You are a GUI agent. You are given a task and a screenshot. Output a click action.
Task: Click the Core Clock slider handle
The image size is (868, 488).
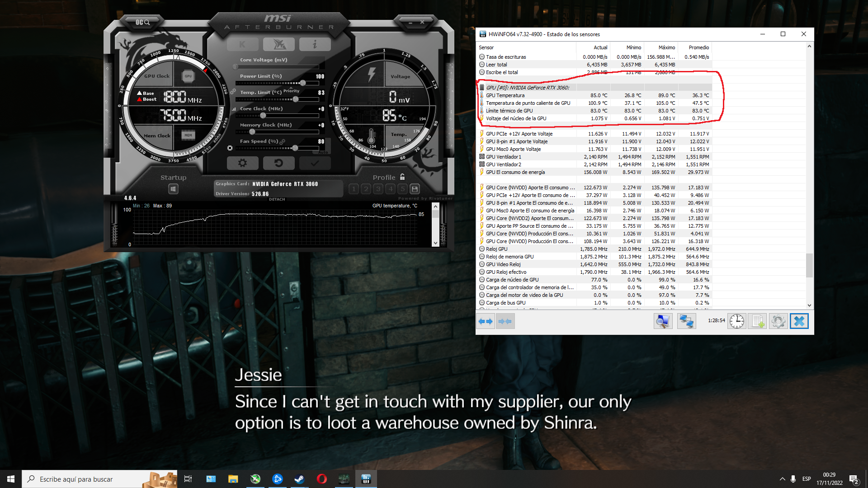(x=263, y=116)
